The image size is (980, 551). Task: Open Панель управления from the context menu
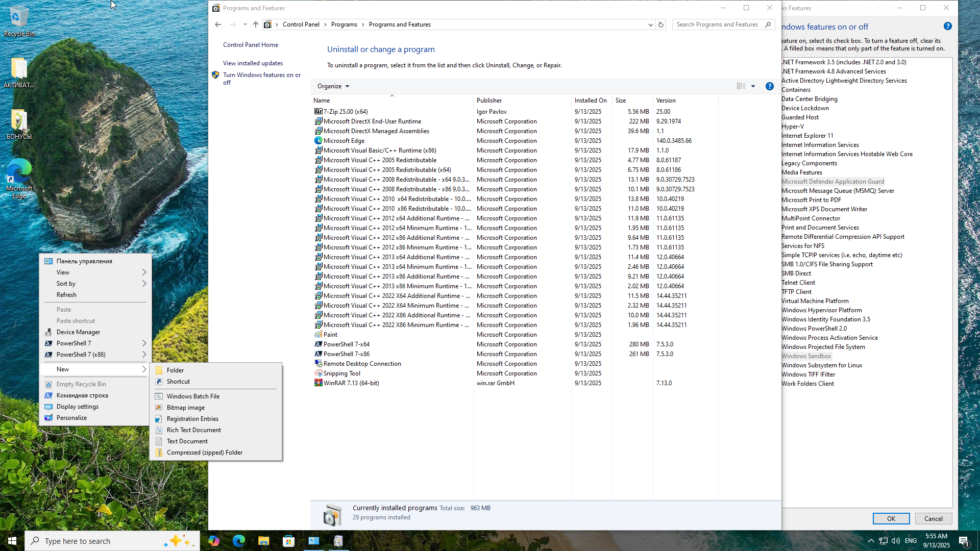tap(96, 261)
